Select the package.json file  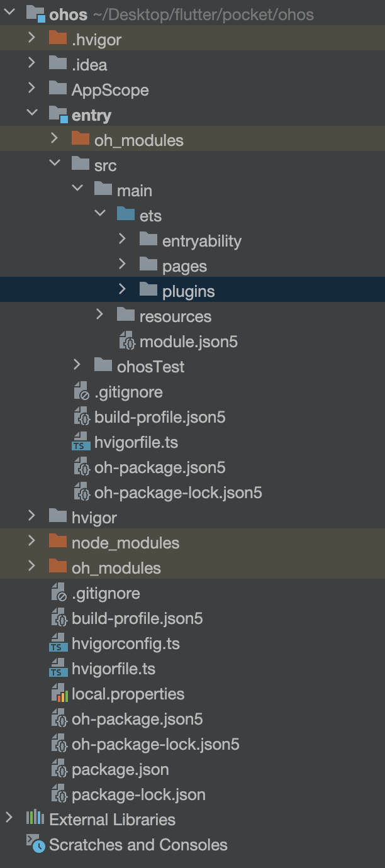(x=120, y=769)
